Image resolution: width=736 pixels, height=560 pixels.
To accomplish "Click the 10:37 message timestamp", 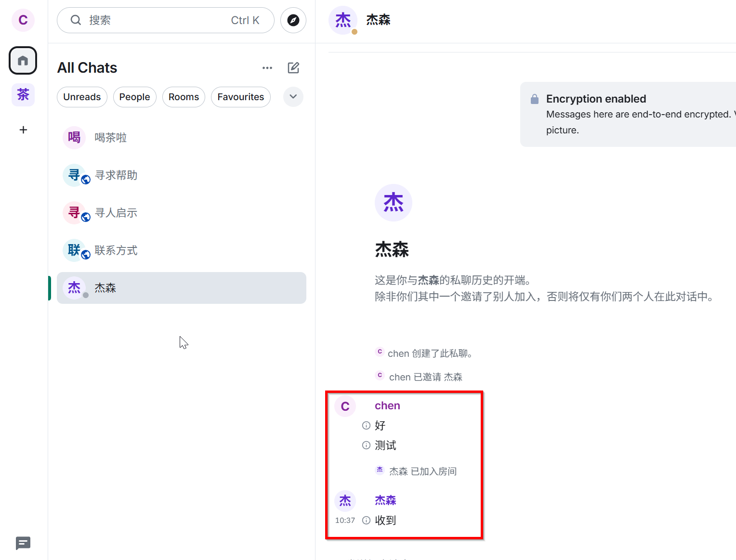I will pos(345,521).
